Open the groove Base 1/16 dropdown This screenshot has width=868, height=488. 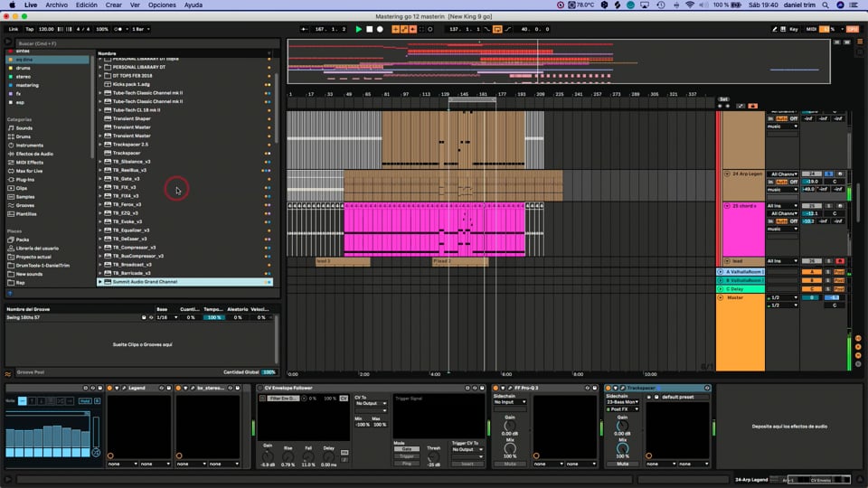coord(166,317)
